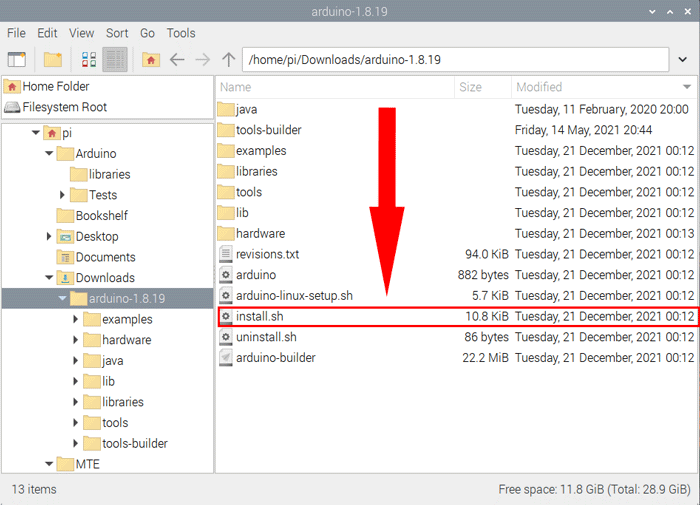Switch to icon view mode
Screen dimensions: 700x505
pyautogui.click(x=89, y=59)
